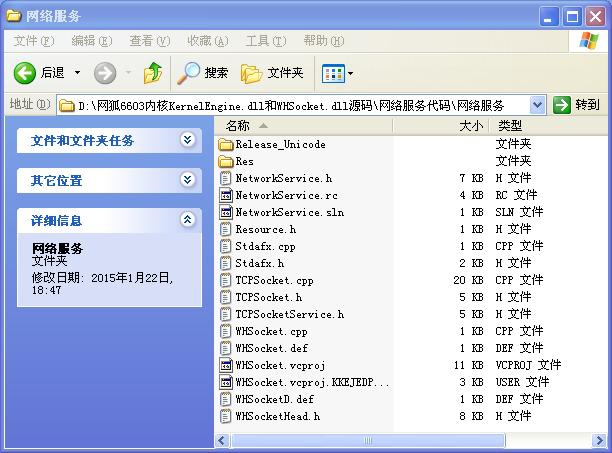Click the Views grid icon
This screenshot has width=612, height=453.
click(333, 73)
